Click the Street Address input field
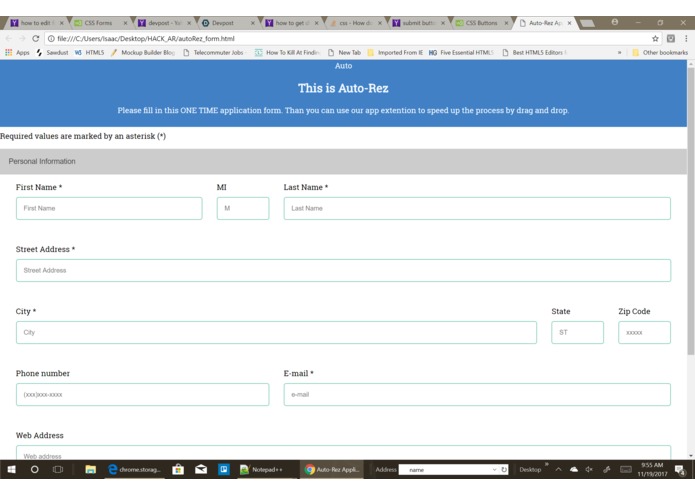The height and width of the screenshot is (494, 695). point(344,270)
